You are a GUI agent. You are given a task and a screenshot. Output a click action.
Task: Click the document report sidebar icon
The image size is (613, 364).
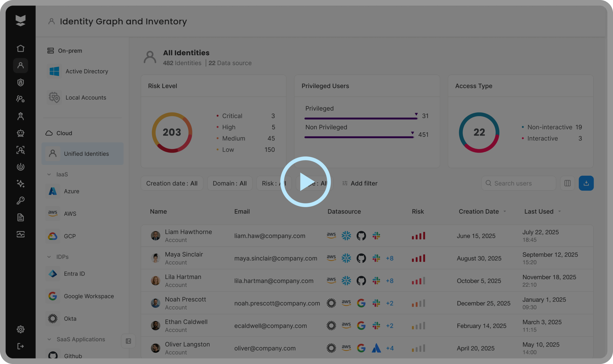(21, 217)
